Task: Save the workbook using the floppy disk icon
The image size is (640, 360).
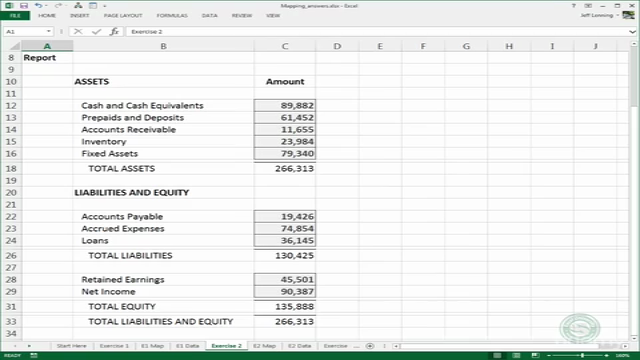Action: (24, 6)
